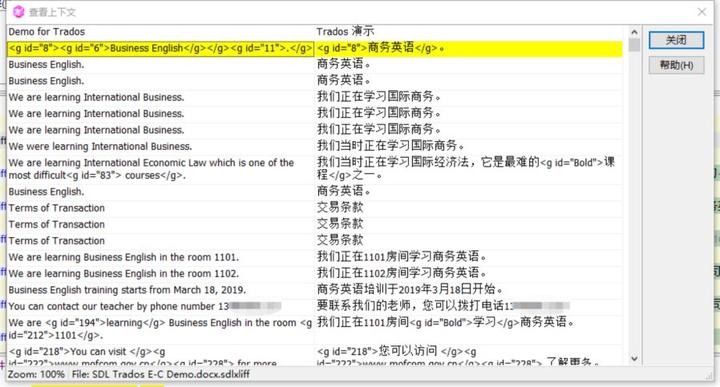The width and height of the screenshot is (720, 387).
Task: Click the vertical scrollbar thumb
Action: (x=634, y=45)
